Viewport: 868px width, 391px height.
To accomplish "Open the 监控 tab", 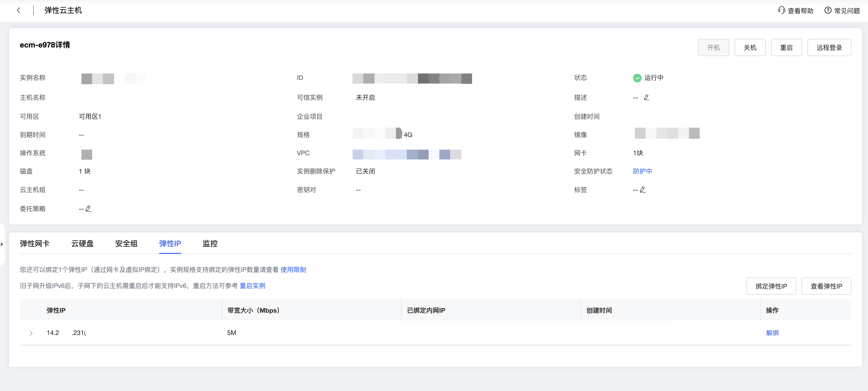I will pos(210,244).
